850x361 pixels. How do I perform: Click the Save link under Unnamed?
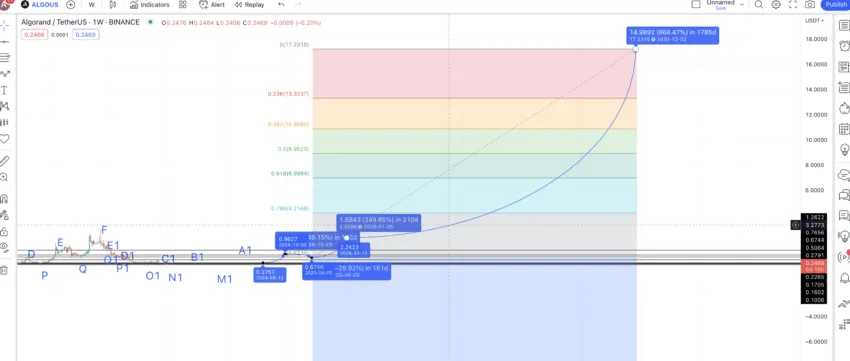(x=720, y=8)
